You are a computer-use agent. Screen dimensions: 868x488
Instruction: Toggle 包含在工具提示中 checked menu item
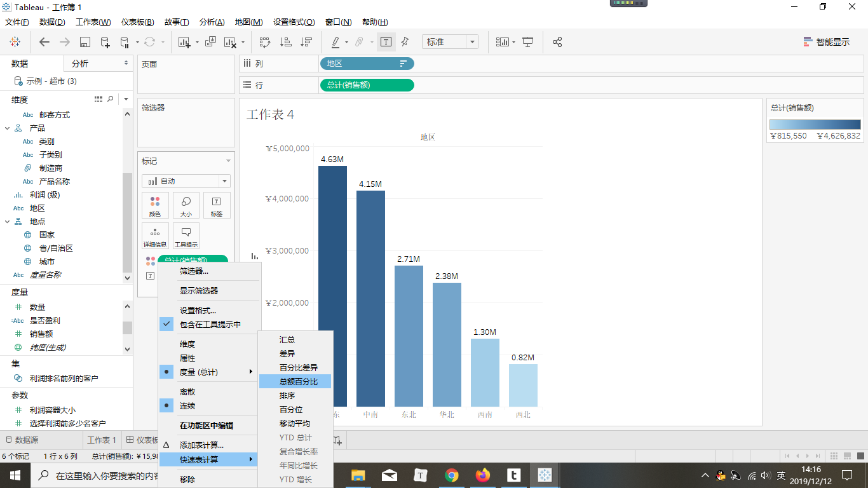click(x=209, y=324)
